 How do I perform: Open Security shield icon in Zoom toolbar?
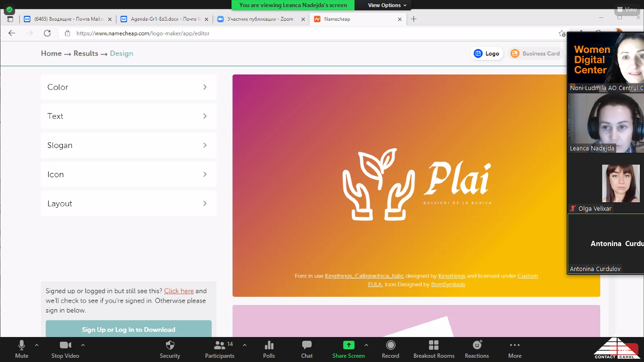click(x=170, y=346)
